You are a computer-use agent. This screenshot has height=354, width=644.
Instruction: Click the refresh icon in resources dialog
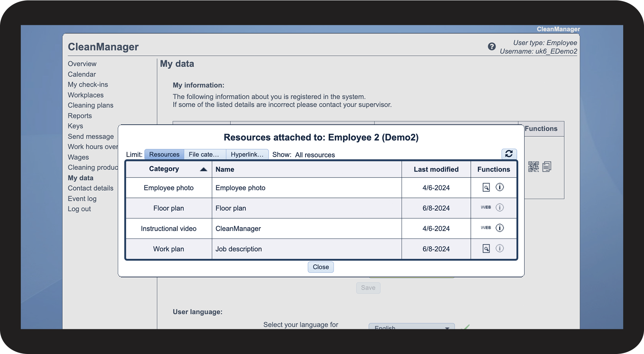point(509,154)
